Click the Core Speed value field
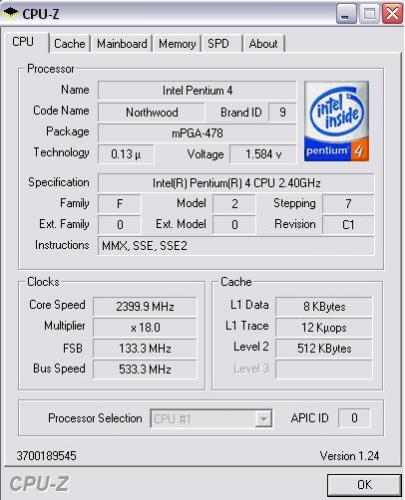Viewport: 405px width, 500px height. click(x=145, y=306)
